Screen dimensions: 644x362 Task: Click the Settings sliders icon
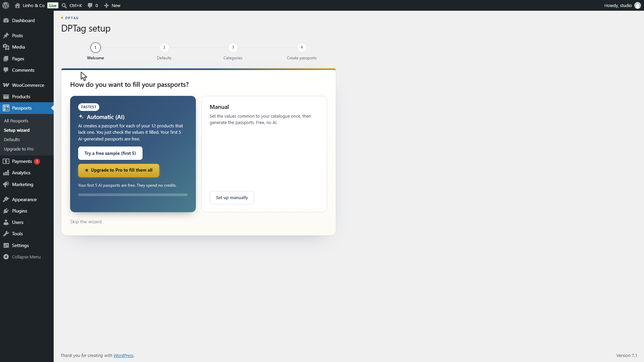click(6, 245)
